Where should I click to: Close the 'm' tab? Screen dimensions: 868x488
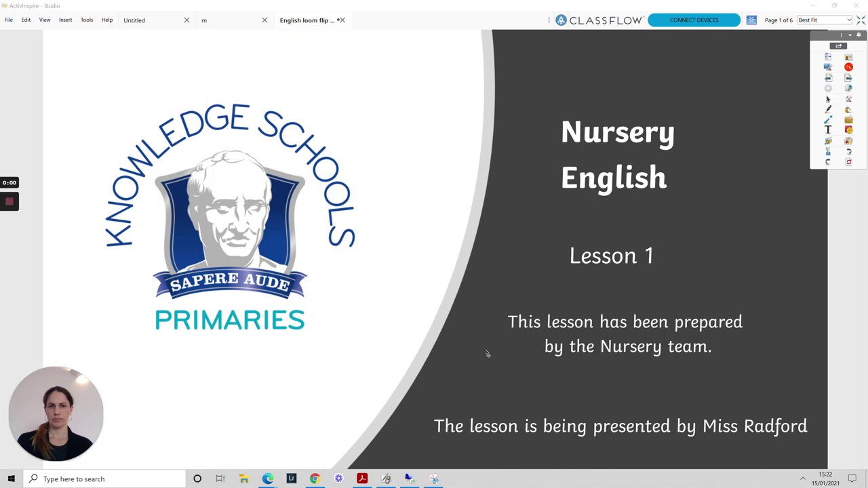[264, 20]
